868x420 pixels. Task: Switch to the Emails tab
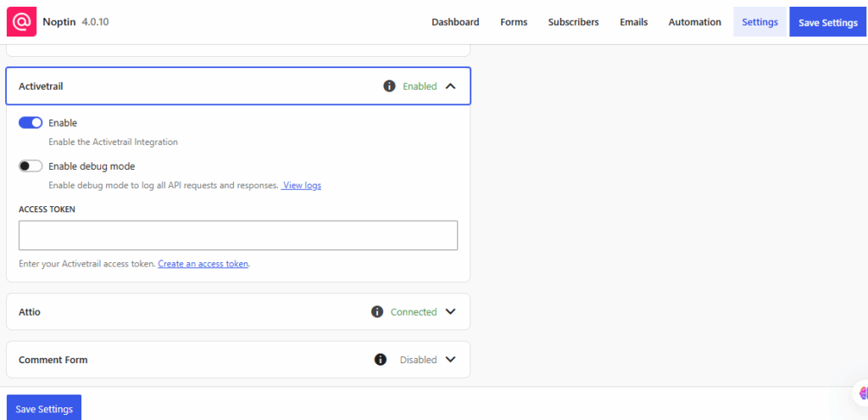point(634,22)
